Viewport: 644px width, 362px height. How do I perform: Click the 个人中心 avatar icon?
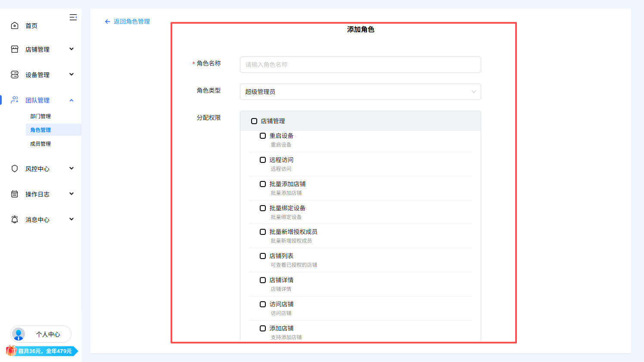point(19,334)
